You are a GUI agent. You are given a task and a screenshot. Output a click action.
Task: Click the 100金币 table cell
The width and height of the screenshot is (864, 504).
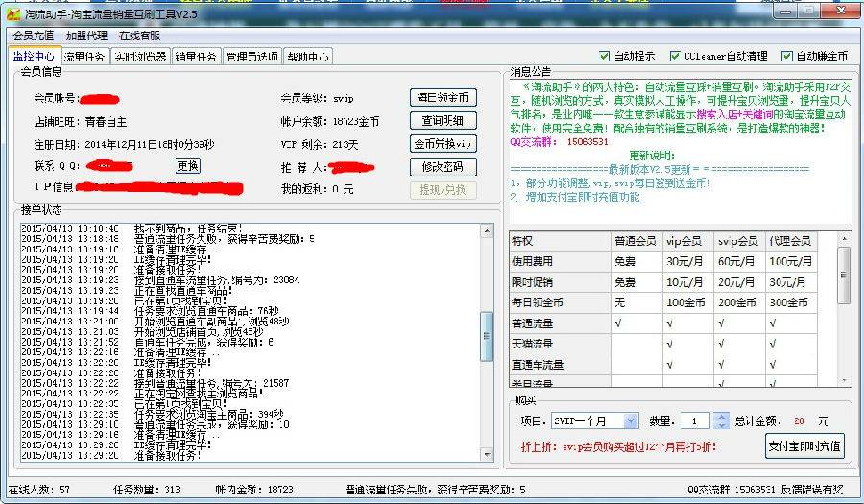(688, 302)
